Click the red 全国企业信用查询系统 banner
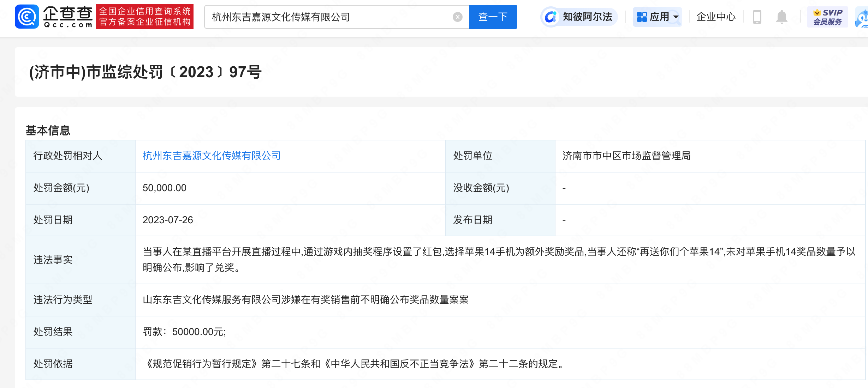This screenshot has width=868, height=388. [145, 17]
